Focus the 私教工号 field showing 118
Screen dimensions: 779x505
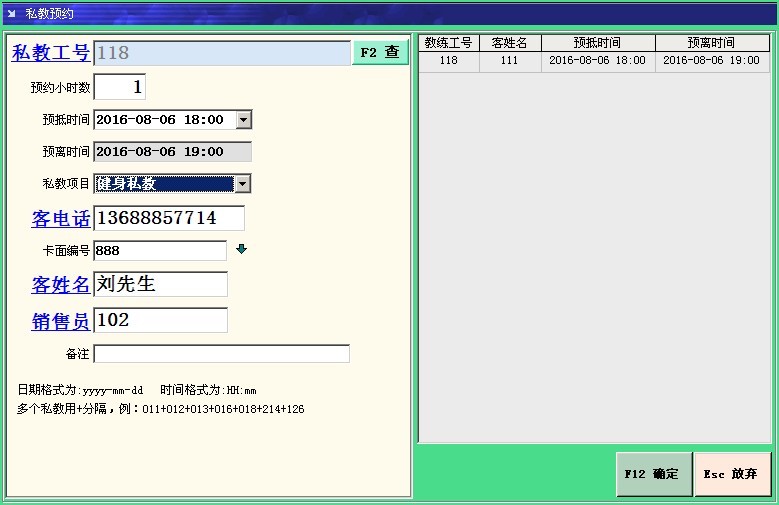click(222, 53)
